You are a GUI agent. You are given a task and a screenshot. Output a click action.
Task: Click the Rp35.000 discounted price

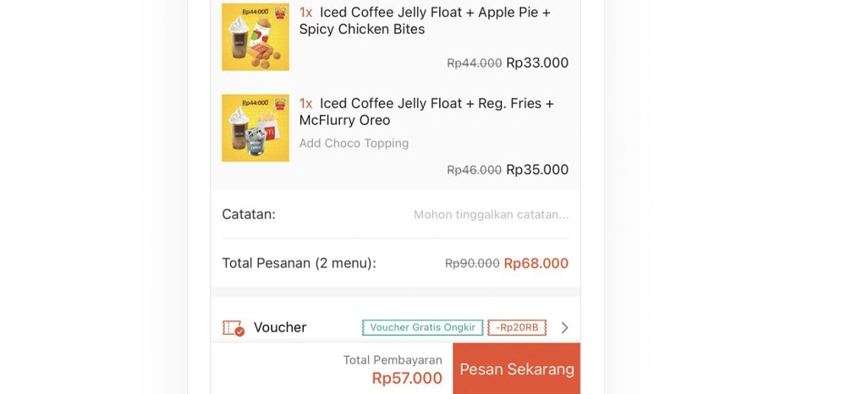coord(537,170)
